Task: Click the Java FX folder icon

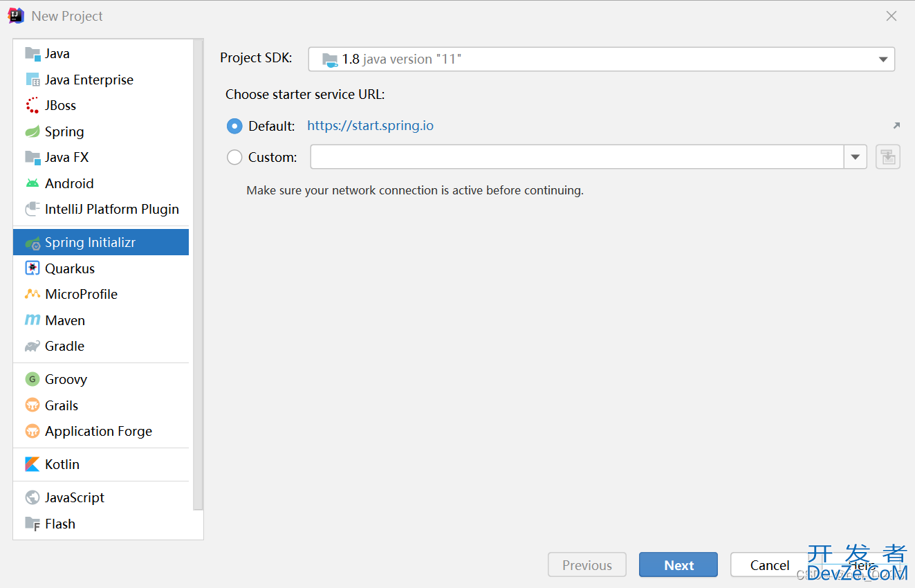Action: (33, 158)
